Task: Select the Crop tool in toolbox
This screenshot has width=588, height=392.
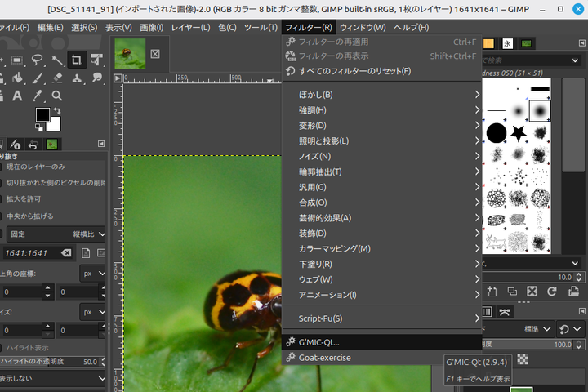Action: [x=77, y=60]
